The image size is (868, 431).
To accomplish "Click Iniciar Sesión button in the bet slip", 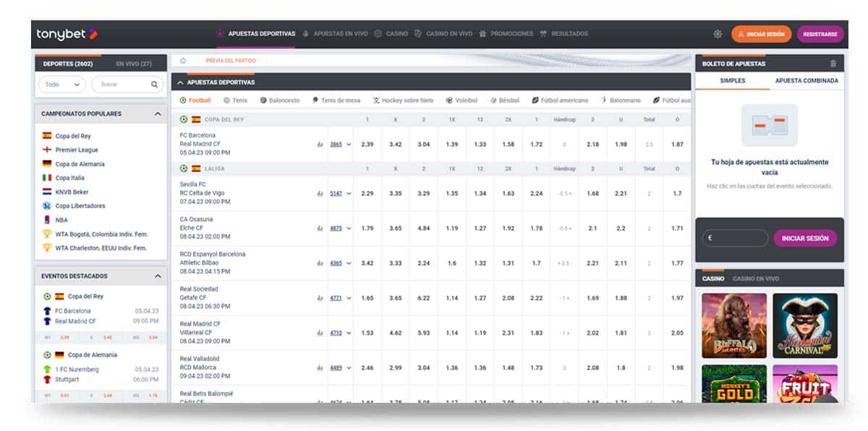I will [805, 239].
